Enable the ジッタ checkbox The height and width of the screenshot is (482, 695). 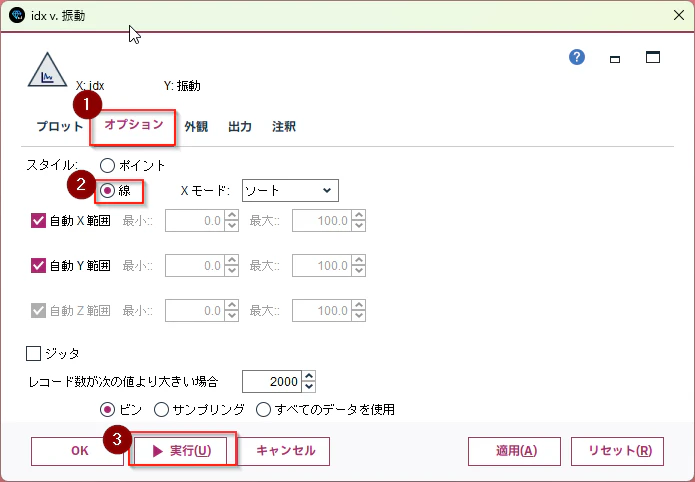pyautogui.click(x=33, y=353)
